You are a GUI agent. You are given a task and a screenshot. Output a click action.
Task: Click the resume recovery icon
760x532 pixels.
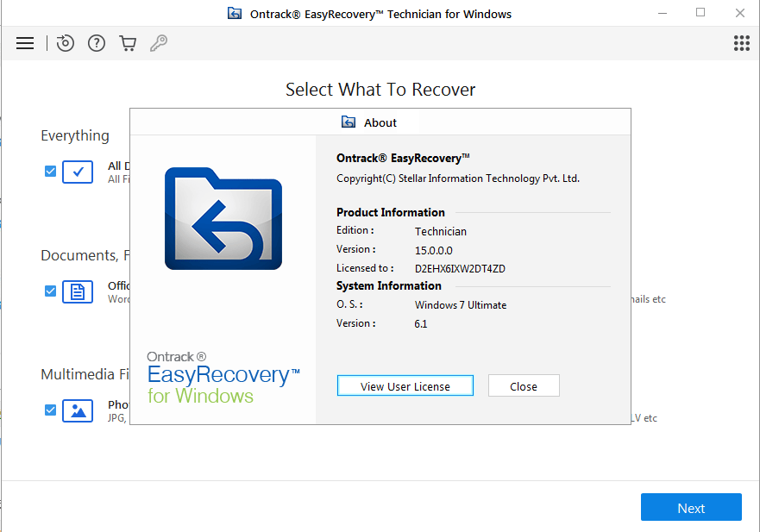click(66, 43)
